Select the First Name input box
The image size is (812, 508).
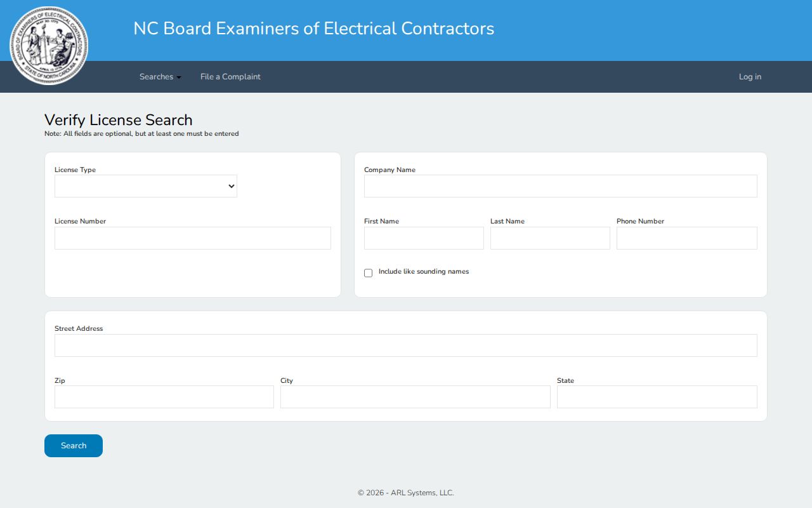(x=424, y=238)
